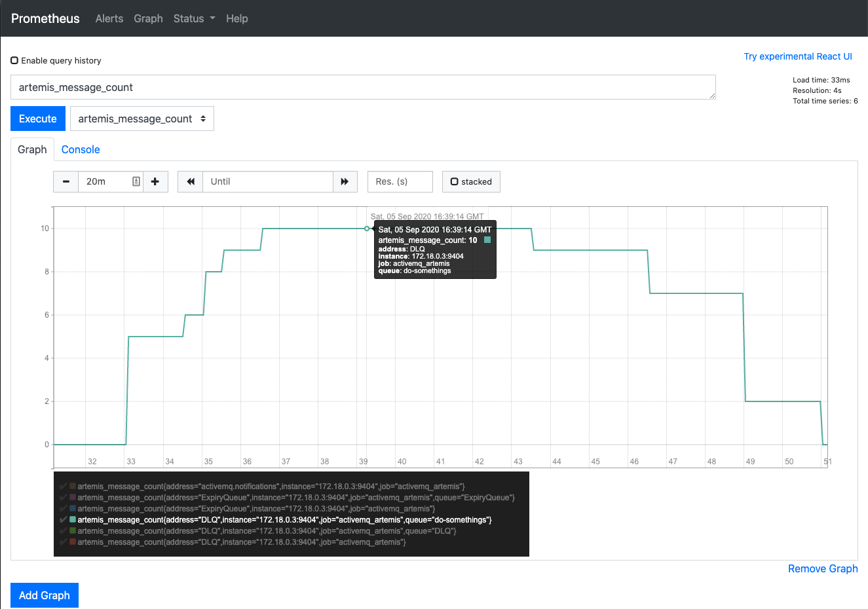Click the 20m range input field
The image size is (868, 609).
111,181
